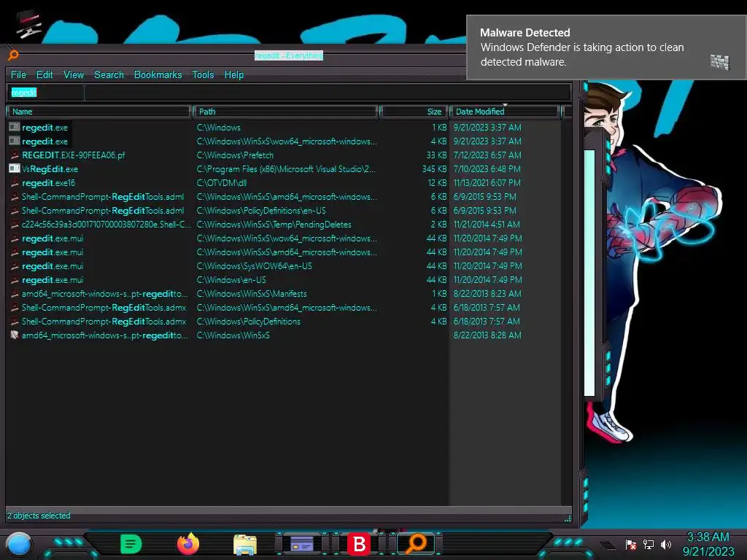Click the '2 objects selected' status bar text
Image resolution: width=747 pixels, height=560 pixels.
(x=39, y=516)
